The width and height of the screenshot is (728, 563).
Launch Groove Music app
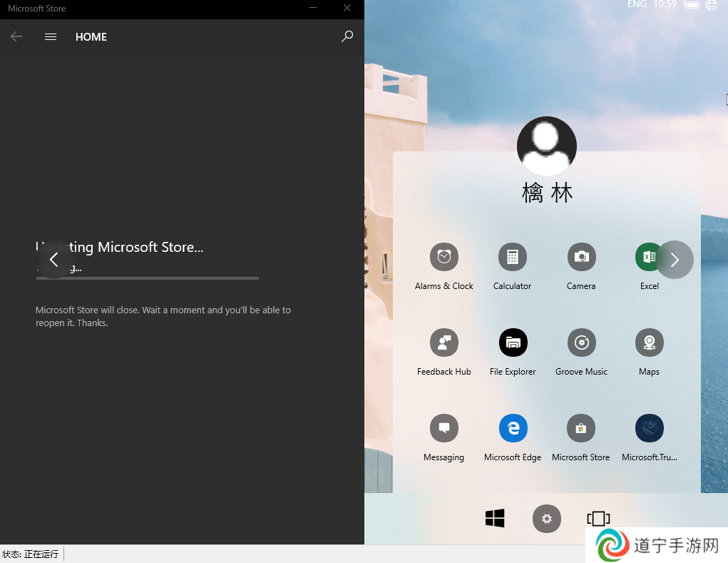[581, 343]
